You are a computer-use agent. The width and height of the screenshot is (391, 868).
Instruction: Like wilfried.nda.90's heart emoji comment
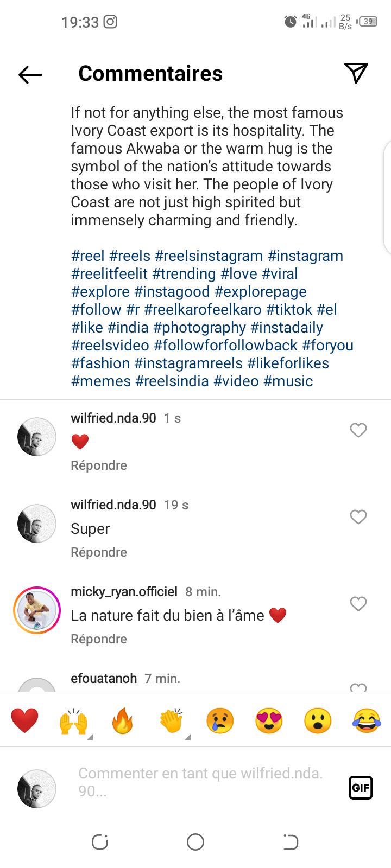point(358,430)
